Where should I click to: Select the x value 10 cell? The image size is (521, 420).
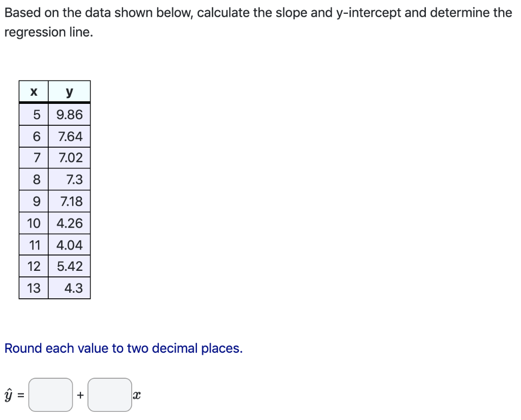[34, 223]
